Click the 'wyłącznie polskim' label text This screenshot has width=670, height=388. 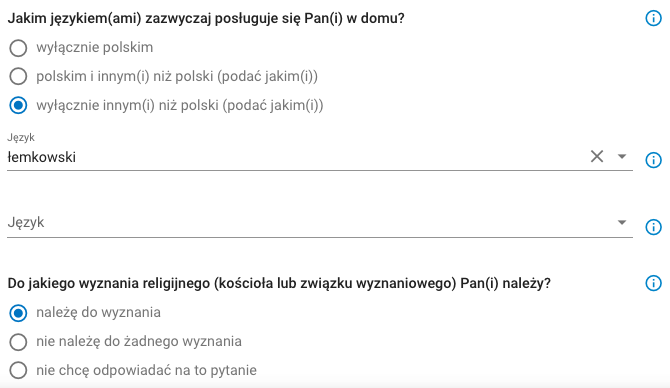(x=94, y=47)
